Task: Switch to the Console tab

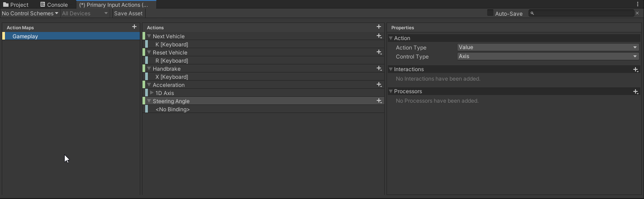Action: click(x=54, y=5)
